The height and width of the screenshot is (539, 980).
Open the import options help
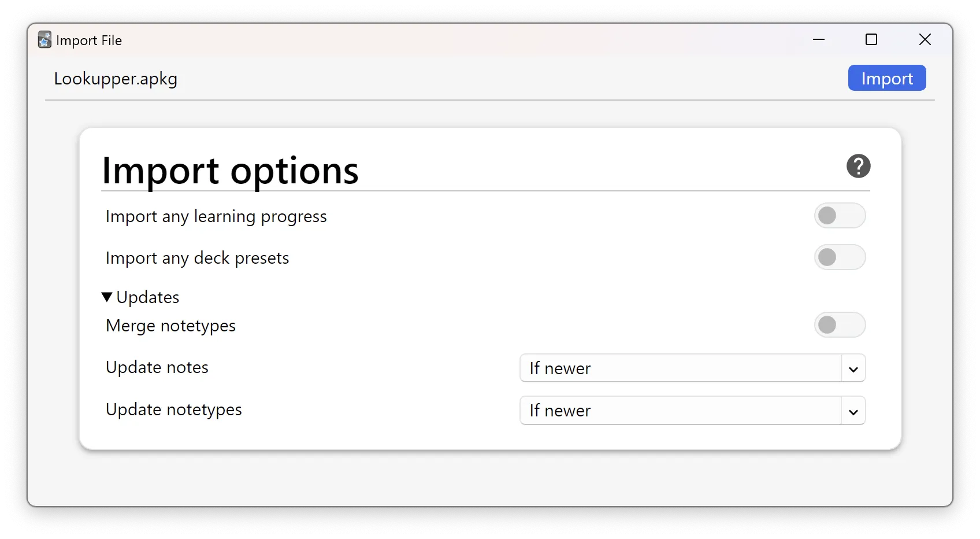(x=858, y=167)
